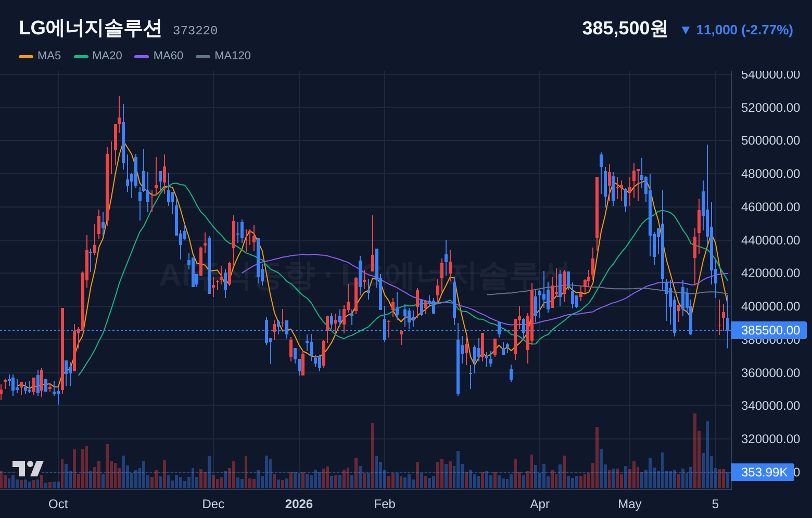Image resolution: width=812 pixels, height=518 pixels.
Task: Click the 2026 year label on the time axis
Action: click(x=299, y=504)
